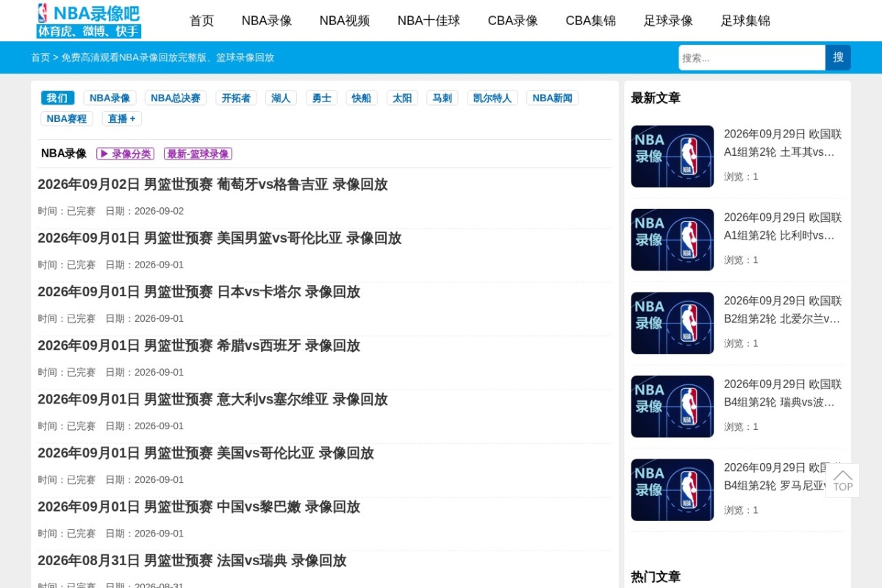The width and height of the screenshot is (882, 588).
Task: Select the NBA赛程 tag
Action: coord(67,118)
